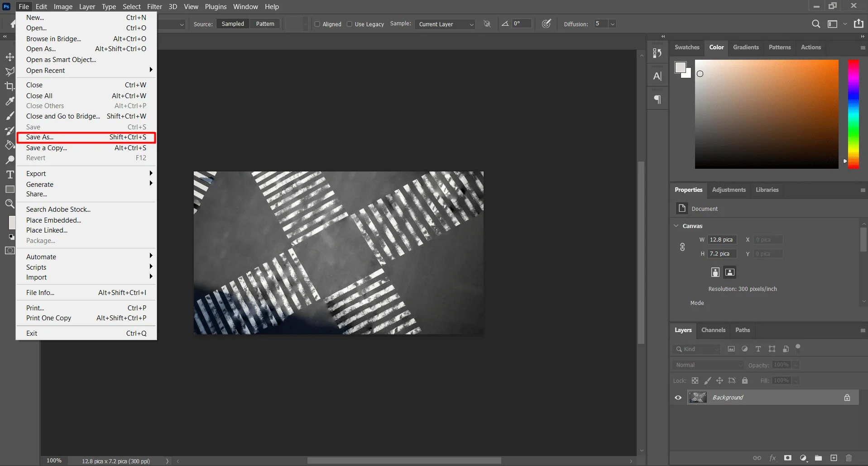Click the hue spectrum slider
The width and height of the screenshot is (868, 466).
click(x=854, y=114)
